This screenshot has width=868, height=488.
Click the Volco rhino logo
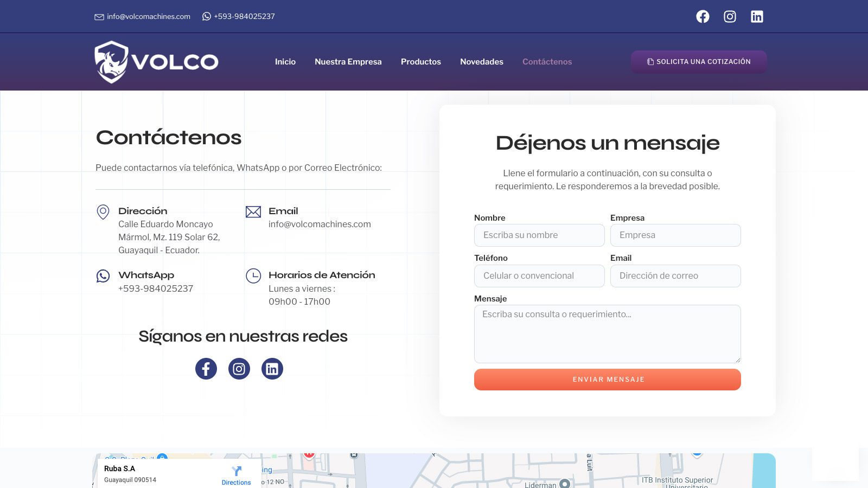click(156, 62)
